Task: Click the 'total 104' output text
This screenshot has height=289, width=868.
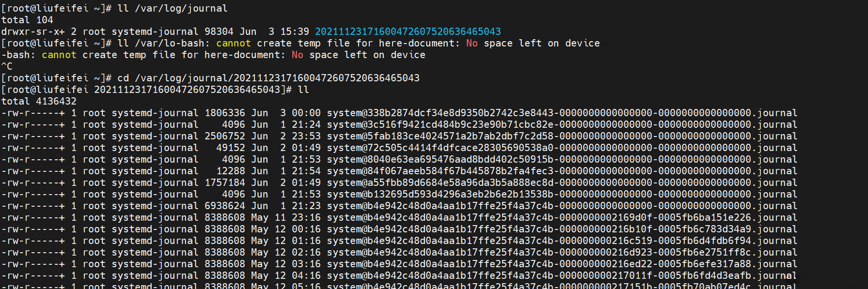Action: tap(27, 20)
